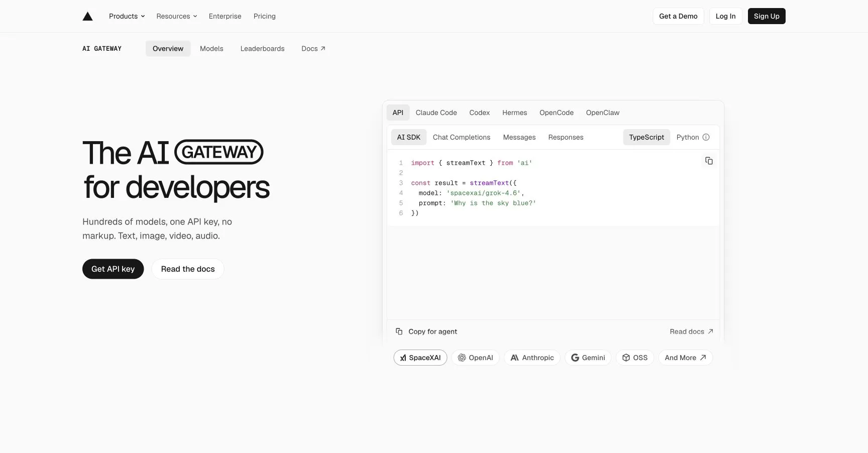Select the Gemini provider chip
This screenshot has width=868, height=453.
[588, 358]
